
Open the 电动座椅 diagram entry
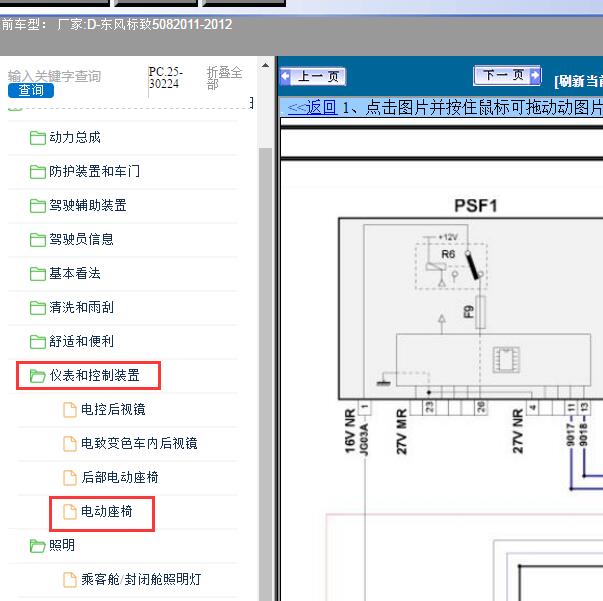click(x=107, y=511)
